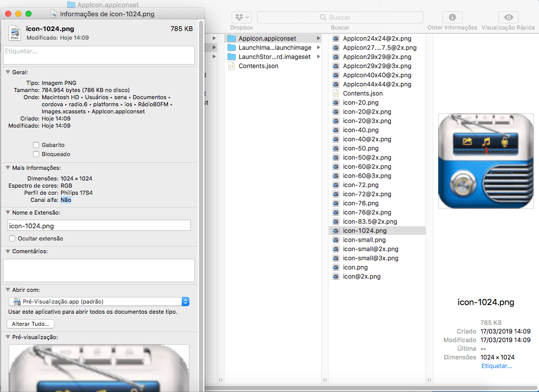539x392 pixels.
Task: Click the PNG icon in the info window
Action: pyautogui.click(x=15, y=32)
